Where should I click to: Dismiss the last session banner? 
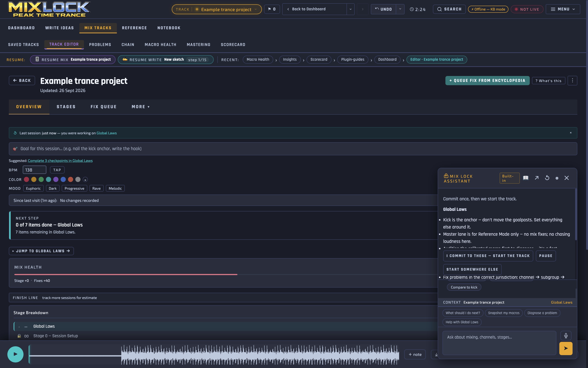(x=571, y=133)
